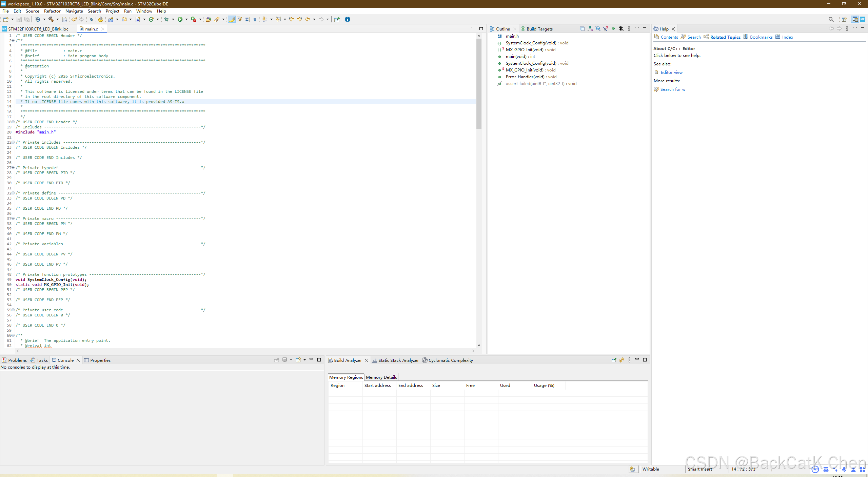Toggle Hide Static Members in Outline
The width and height of the screenshot is (868, 477).
pos(606,29)
